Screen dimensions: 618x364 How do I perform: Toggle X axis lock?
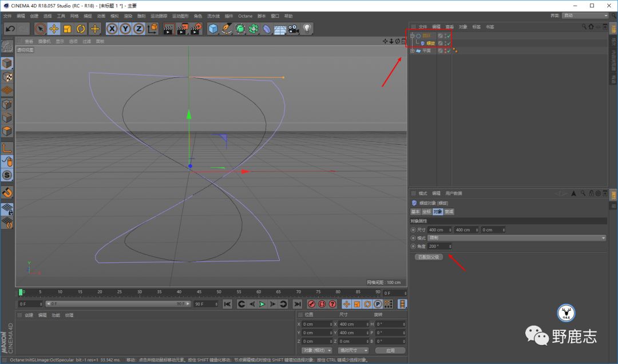(112, 29)
